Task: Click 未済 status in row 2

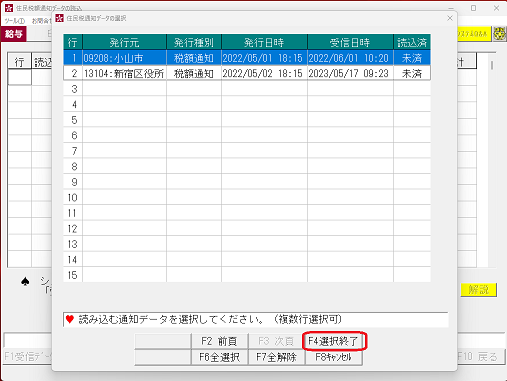Action: pos(412,73)
